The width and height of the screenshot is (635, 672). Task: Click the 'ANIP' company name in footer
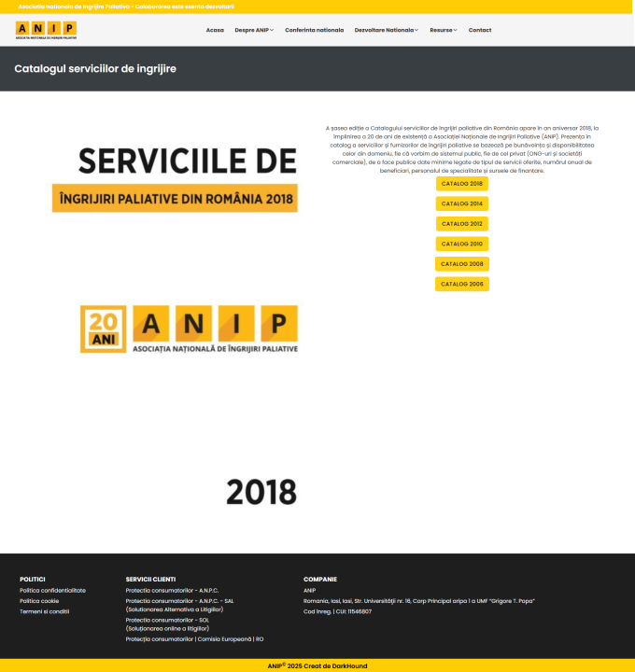tap(310, 590)
